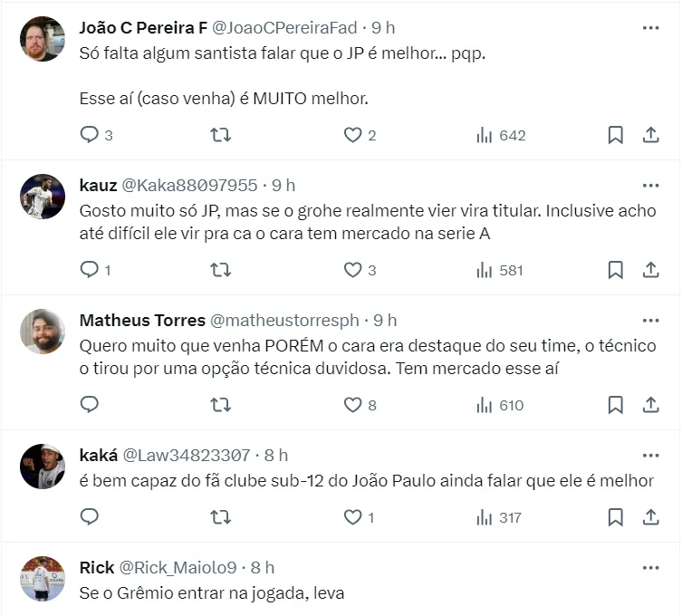Click Rick's profile avatar
Viewport: 682px width, 616px height.
click(43, 579)
